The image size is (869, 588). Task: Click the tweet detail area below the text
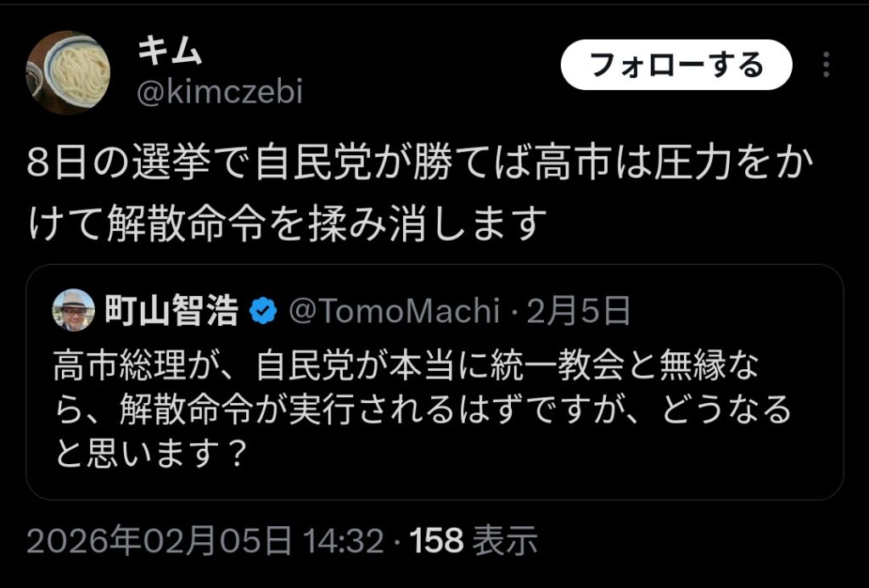coord(280,536)
